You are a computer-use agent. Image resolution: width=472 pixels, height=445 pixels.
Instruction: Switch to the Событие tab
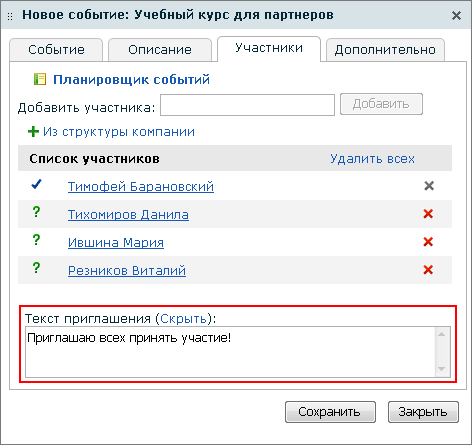coord(56,50)
